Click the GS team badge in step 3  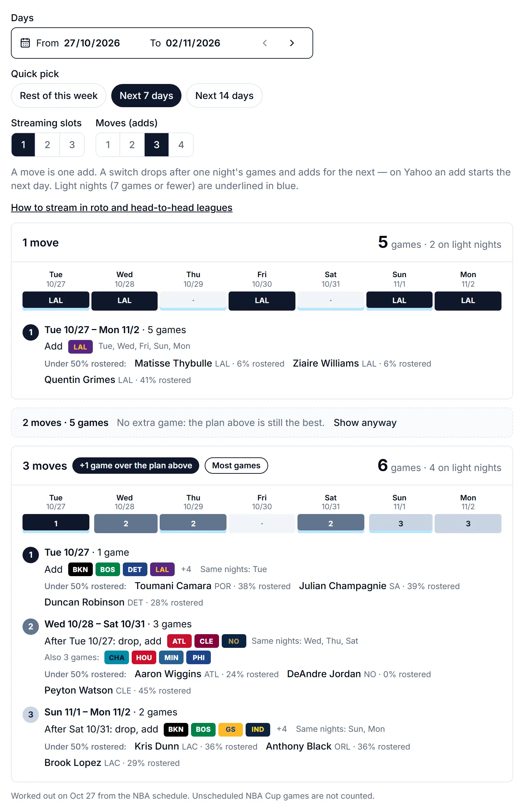pos(231,729)
